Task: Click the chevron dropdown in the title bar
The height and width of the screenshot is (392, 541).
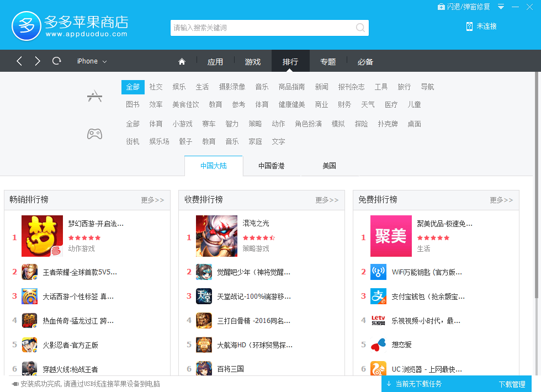Action: (501, 7)
